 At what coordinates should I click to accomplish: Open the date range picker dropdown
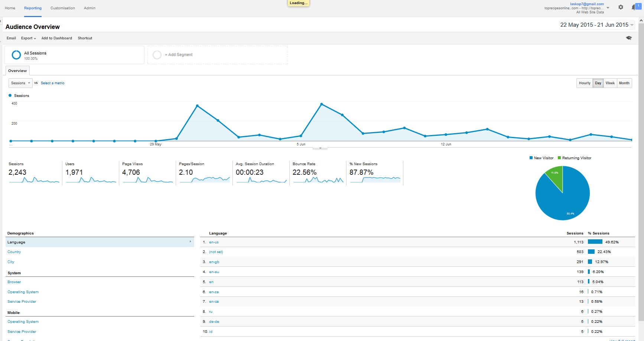(597, 25)
